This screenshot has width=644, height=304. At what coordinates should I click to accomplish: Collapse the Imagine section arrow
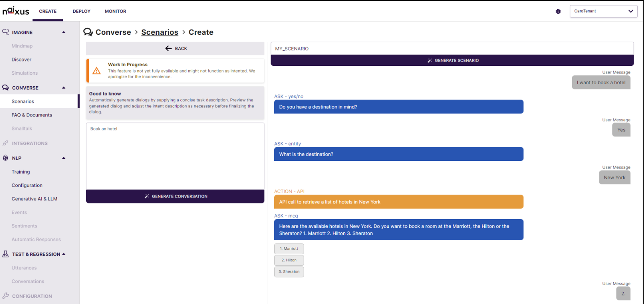64,32
